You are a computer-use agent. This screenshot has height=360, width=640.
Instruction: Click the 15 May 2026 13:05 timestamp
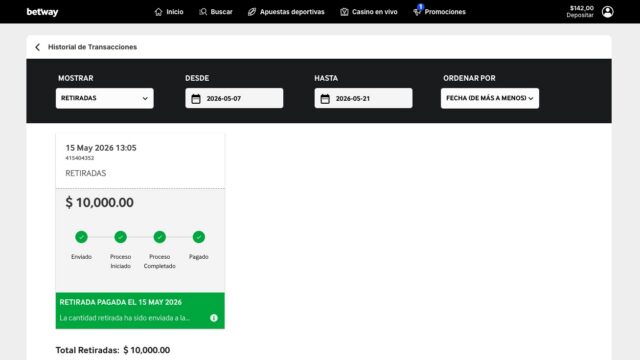pyautogui.click(x=101, y=148)
